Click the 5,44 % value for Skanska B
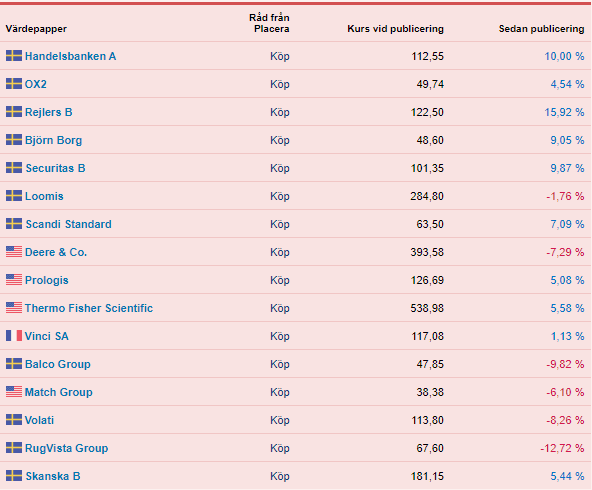Screen dimensions: 592x490 [567, 476]
